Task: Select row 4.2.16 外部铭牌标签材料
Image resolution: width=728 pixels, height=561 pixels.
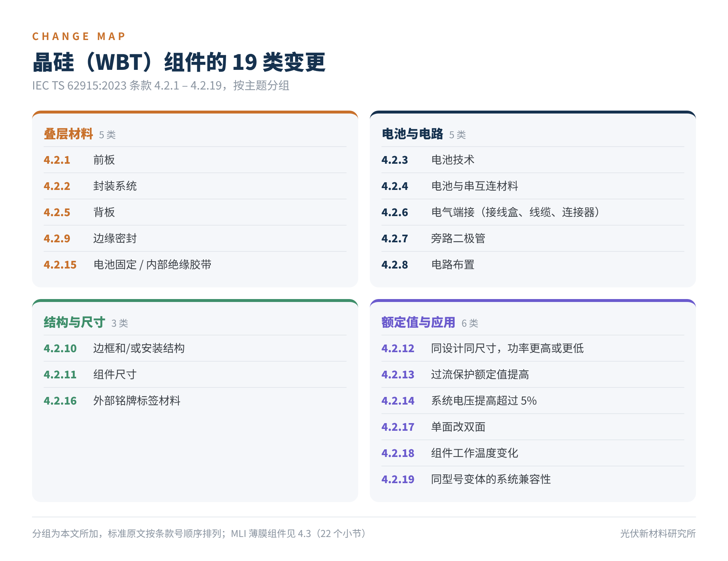Action: (195, 401)
